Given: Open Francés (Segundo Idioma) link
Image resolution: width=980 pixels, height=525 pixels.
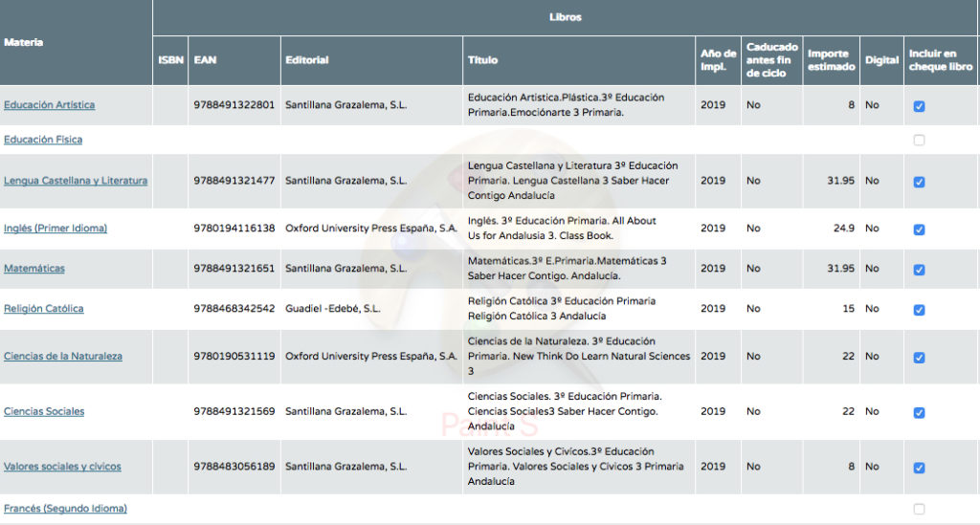Looking at the screenshot, I should [x=66, y=509].
